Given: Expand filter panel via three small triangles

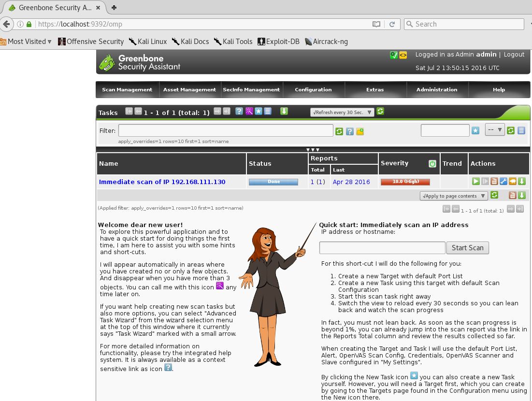Looking at the screenshot, I should [313, 150].
